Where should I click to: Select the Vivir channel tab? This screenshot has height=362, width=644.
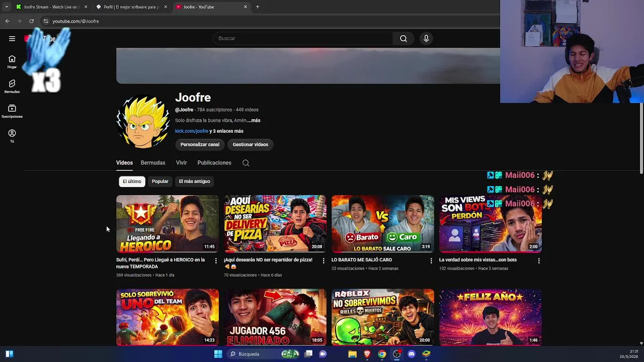(x=182, y=163)
